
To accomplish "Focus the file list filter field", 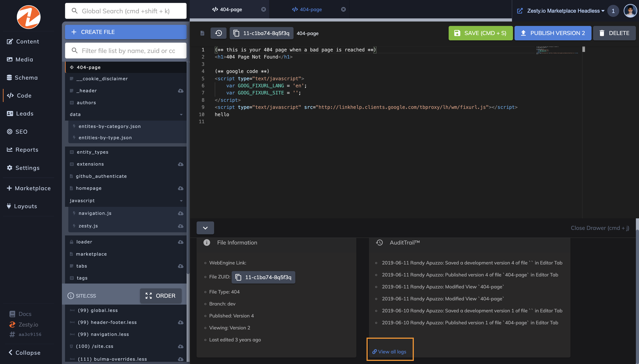I will 126,51.
